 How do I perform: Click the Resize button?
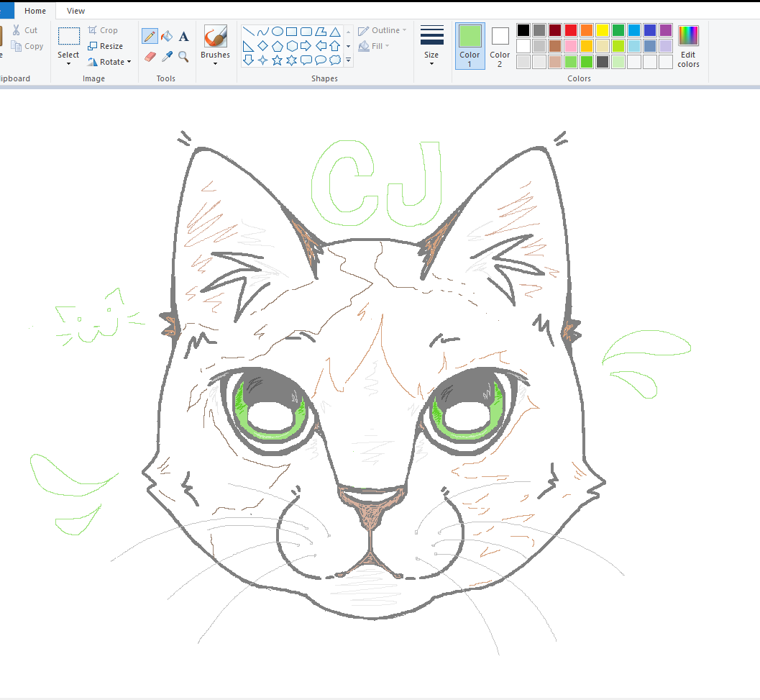105,46
